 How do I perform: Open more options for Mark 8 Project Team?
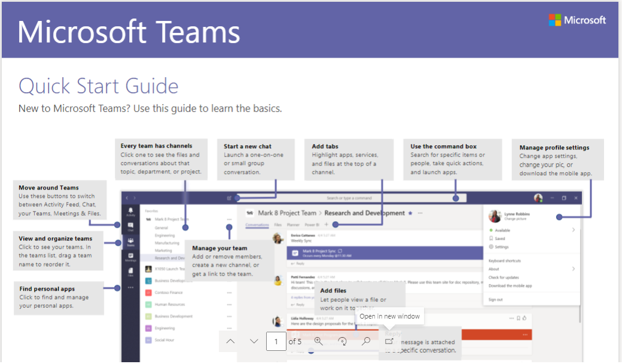pyautogui.click(x=229, y=219)
